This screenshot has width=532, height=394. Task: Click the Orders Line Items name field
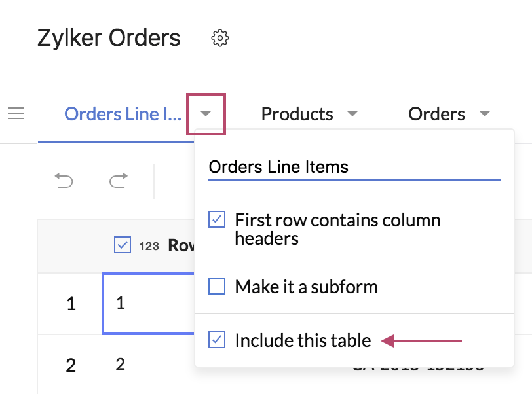click(354, 167)
